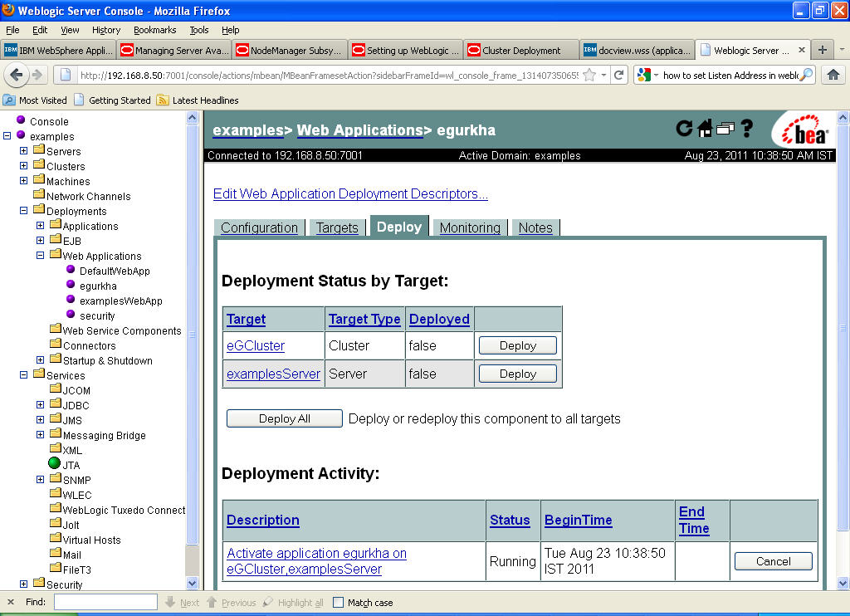Open the list all tabs dropdown
This screenshot has width=850, height=616.
(x=842, y=50)
